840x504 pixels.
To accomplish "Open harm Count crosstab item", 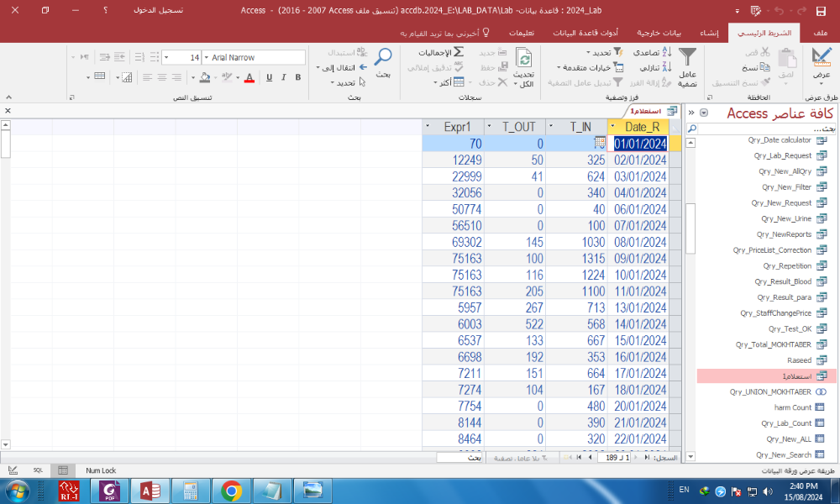I will (799, 407).
